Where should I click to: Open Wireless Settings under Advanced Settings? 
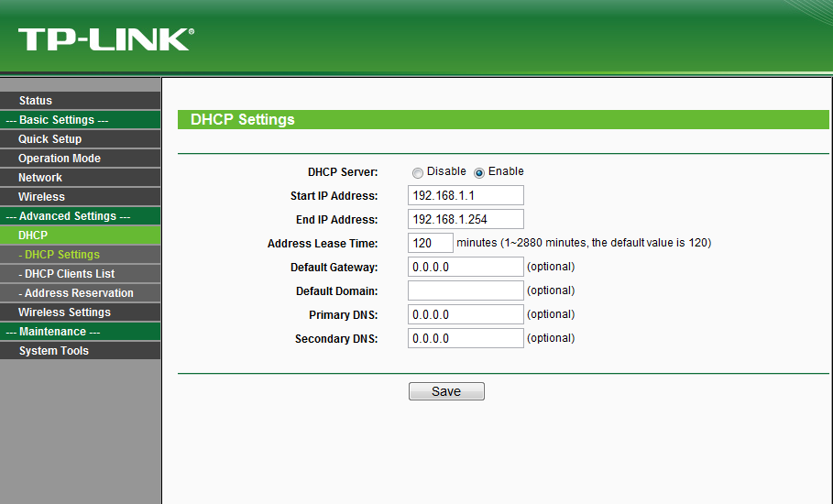coord(81,312)
